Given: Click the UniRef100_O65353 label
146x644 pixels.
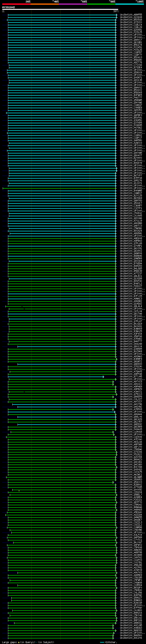Looking at the screenshot, I should (131, 110).
